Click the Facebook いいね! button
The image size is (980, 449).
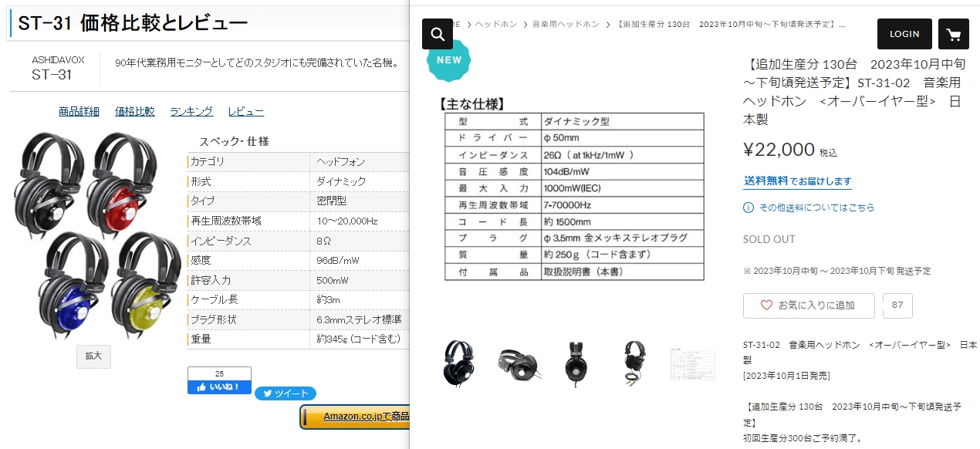click(219, 387)
